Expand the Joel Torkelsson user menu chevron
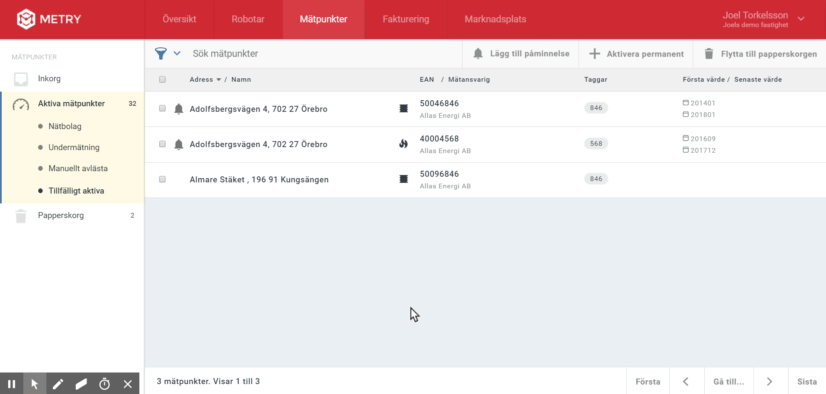 (801, 19)
